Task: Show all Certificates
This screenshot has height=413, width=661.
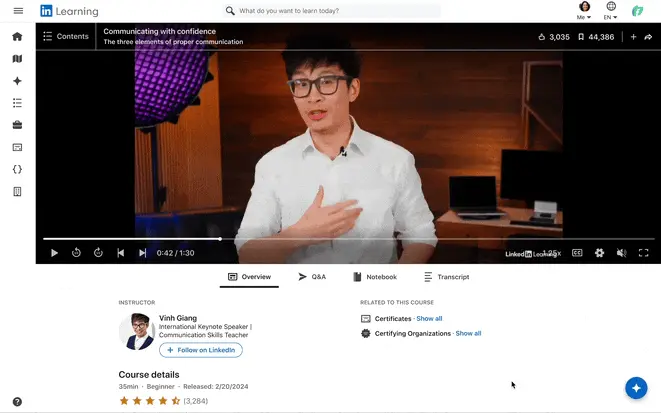Action: [429, 319]
